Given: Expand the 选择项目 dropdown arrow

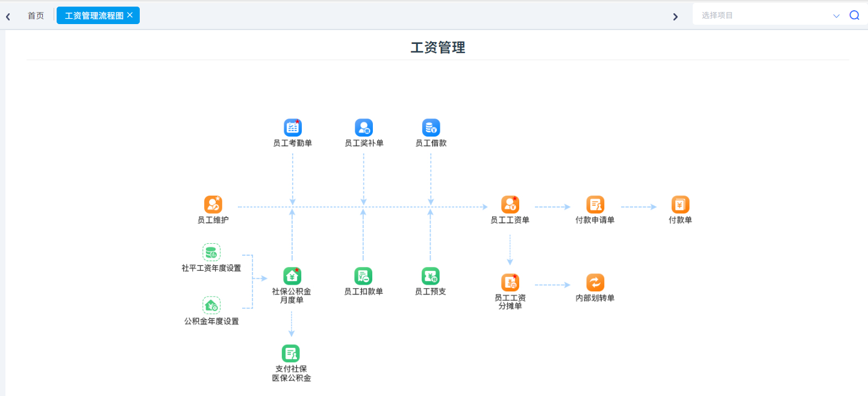Looking at the screenshot, I should 836,16.
